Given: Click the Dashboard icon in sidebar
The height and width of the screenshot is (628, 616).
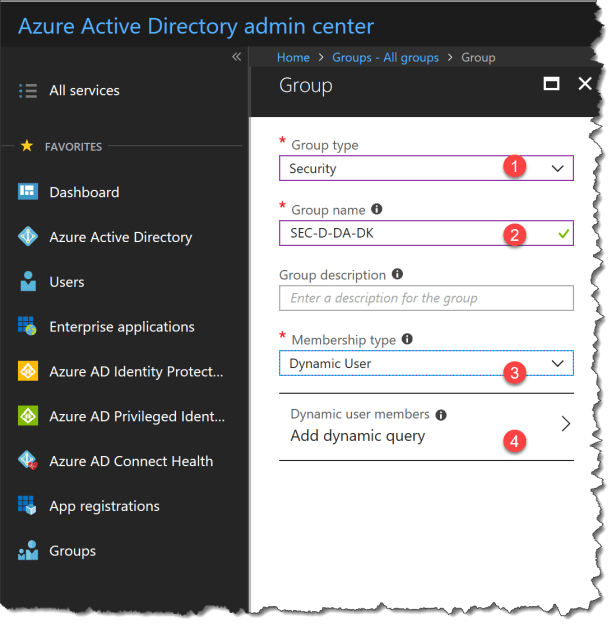Looking at the screenshot, I should point(28,192).
